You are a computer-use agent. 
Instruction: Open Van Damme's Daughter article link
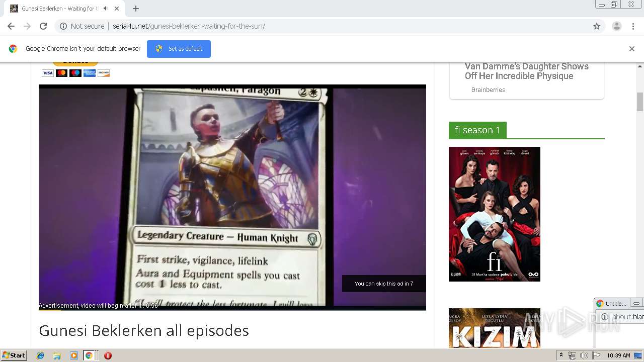click(527, 71)
